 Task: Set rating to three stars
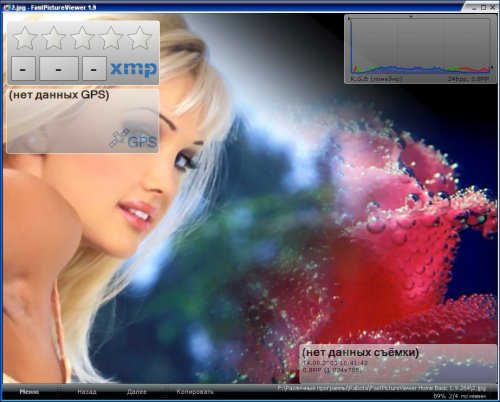click(82, 38)
